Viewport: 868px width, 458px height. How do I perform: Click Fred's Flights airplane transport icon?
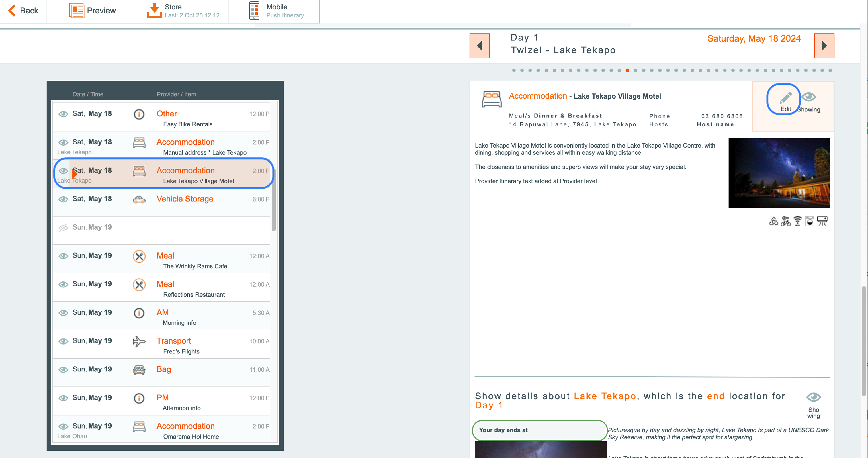(x=139, y=341)
